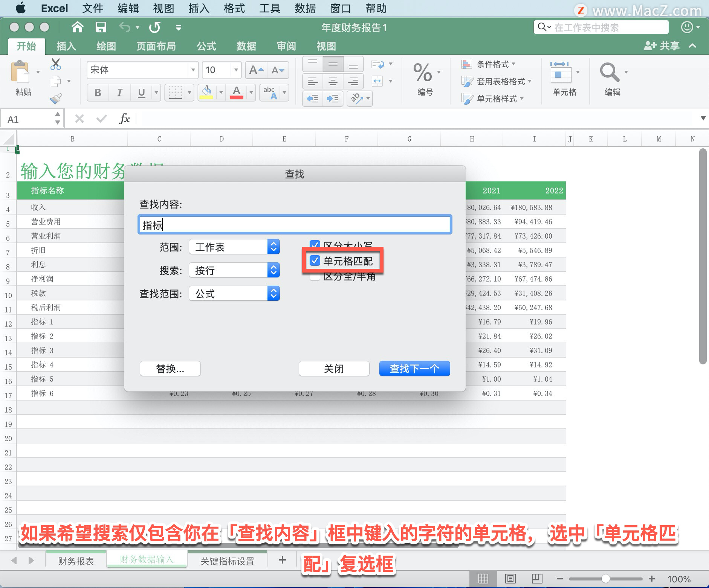
Task: Apply cell borders icon
Action: [175, 93]
